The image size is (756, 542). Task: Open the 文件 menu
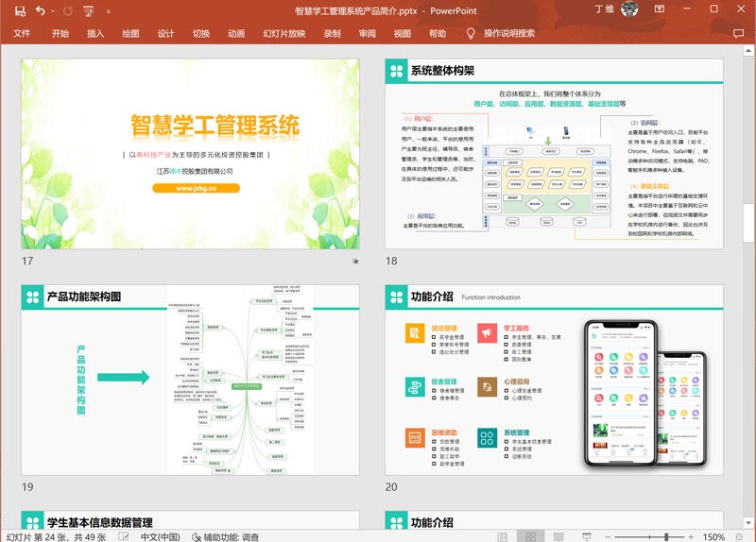[x=22, y=33]
